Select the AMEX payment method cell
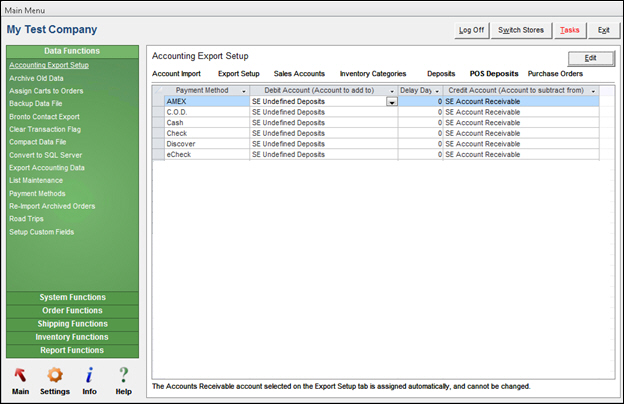The image size is (624, 404). coord(207,101)
